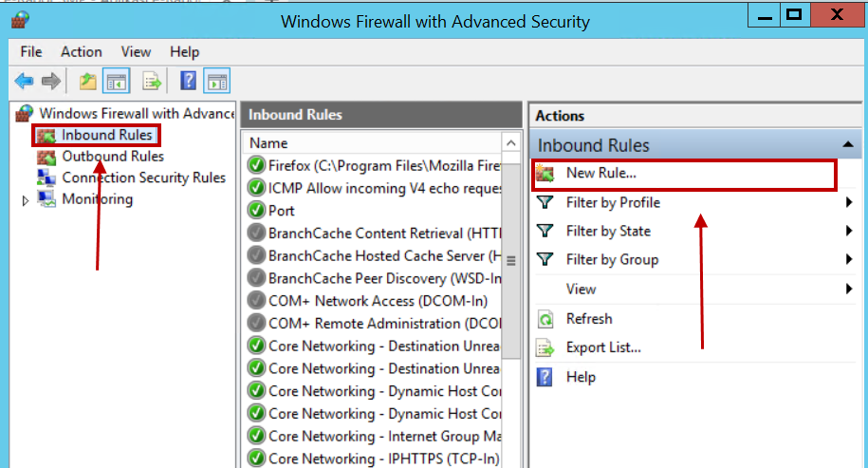This screenshot has width=868, height=468.
Task: Click the Export List action in Actions pane
Action: (x=603, y=347)
